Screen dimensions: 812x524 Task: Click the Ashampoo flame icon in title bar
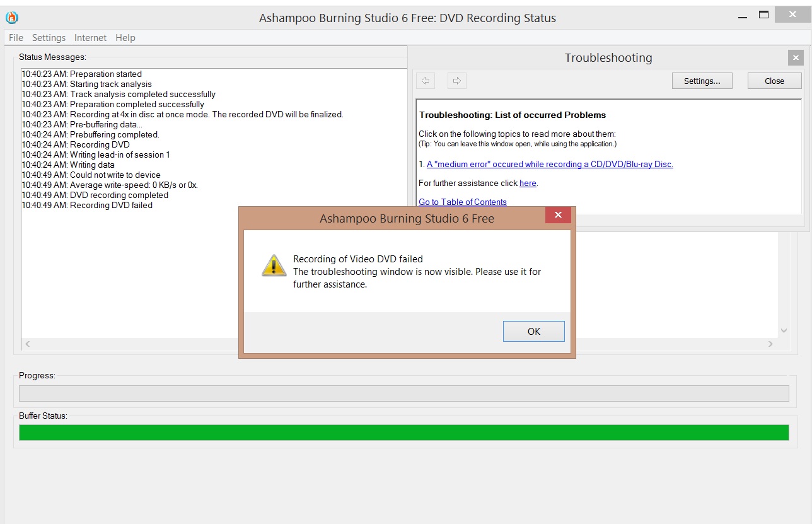(x=12, y=18)
